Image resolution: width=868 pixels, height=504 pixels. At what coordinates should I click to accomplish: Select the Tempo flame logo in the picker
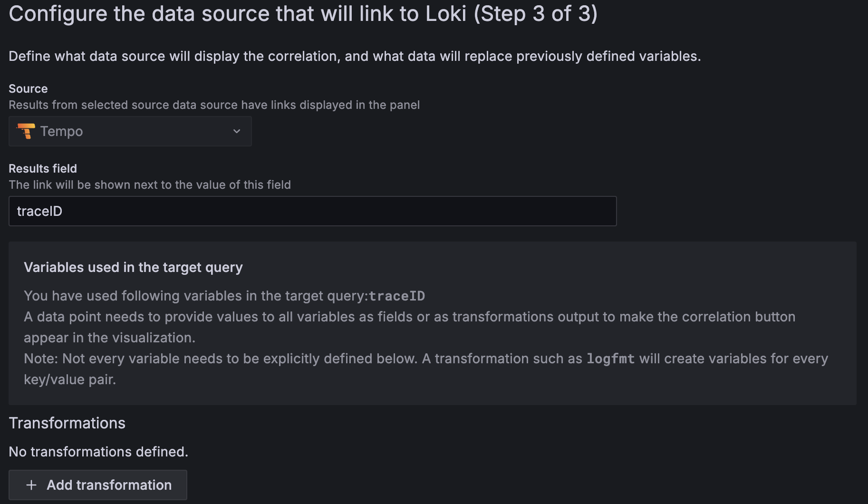[26, 131]
